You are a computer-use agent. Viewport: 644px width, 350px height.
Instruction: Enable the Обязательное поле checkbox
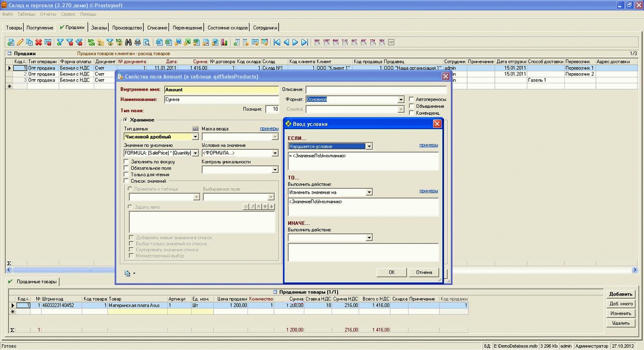[126, 168]
